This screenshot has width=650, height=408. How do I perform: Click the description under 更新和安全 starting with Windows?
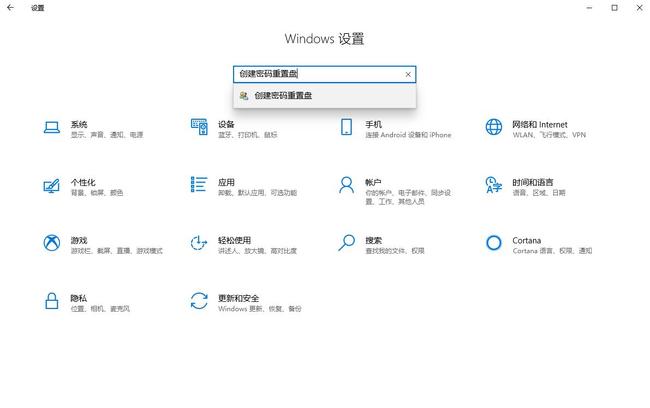tap(260, 309)
